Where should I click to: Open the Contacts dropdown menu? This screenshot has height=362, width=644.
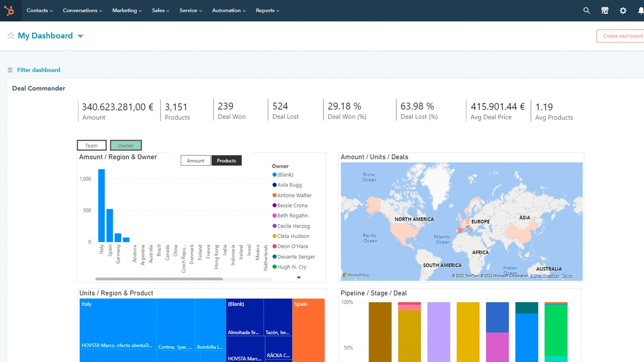point(39,10)
